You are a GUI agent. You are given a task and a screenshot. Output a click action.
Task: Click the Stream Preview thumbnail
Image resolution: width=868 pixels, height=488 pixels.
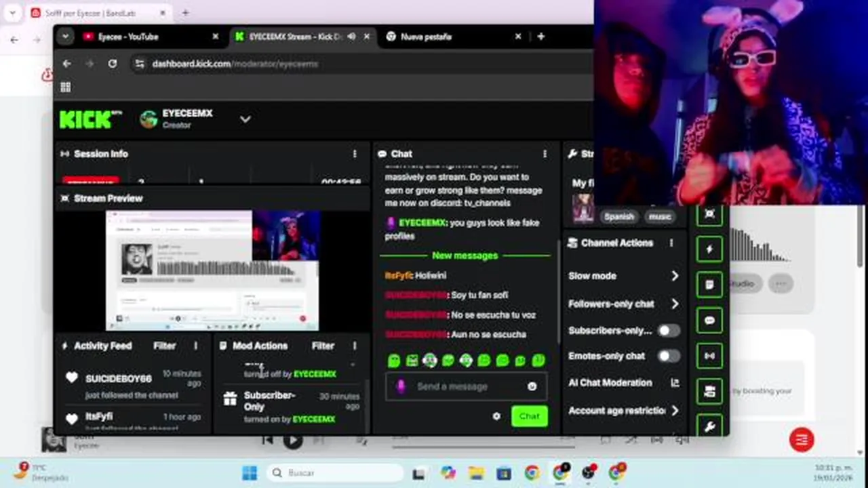click(x=212, y=270)
